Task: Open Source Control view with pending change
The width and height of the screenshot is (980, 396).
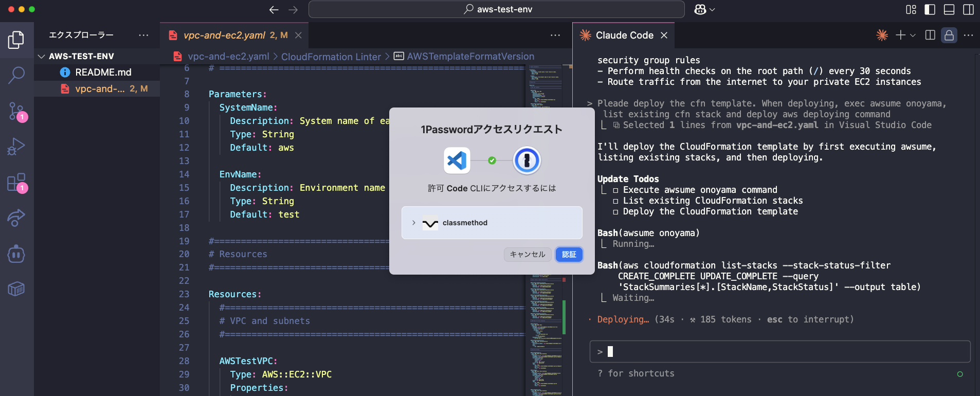Action: point(16,111)
